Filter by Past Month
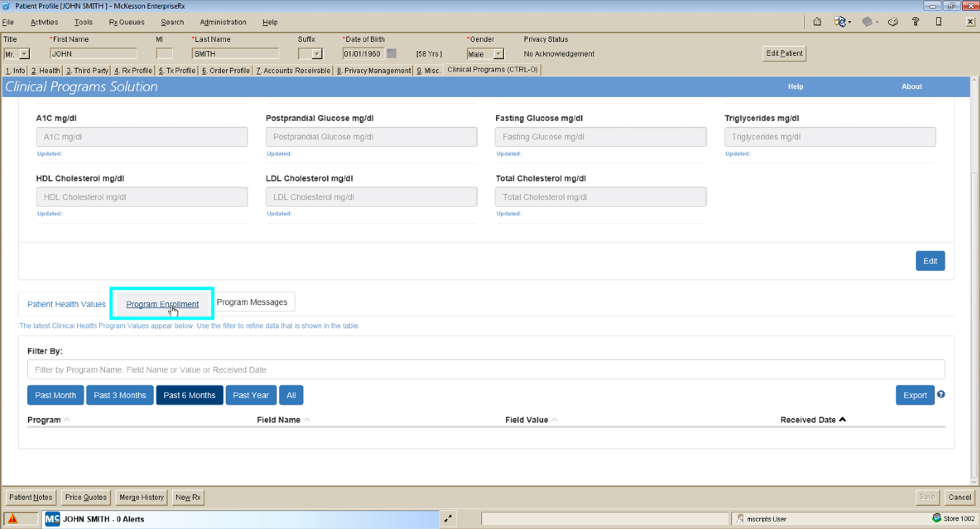The image size is (980, 529). point(56,395)
